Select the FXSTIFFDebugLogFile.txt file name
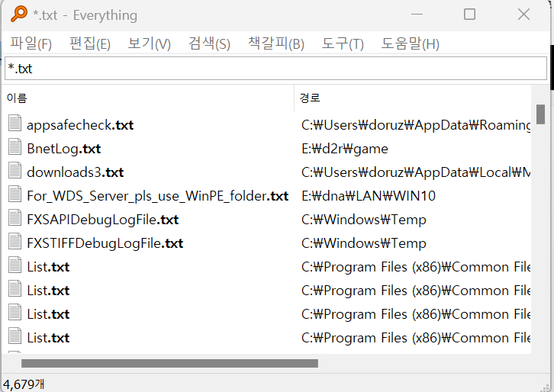Viewport: 554px width, 392px height. click(105, 243)
